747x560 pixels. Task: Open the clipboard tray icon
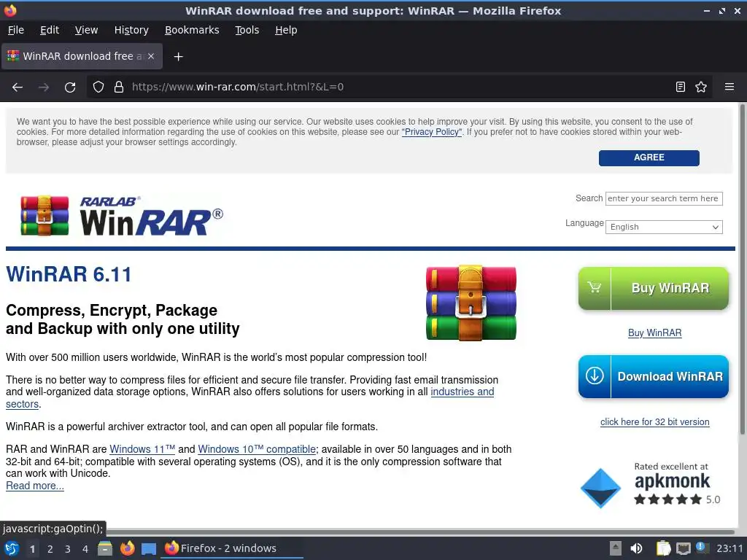point(663,548)
